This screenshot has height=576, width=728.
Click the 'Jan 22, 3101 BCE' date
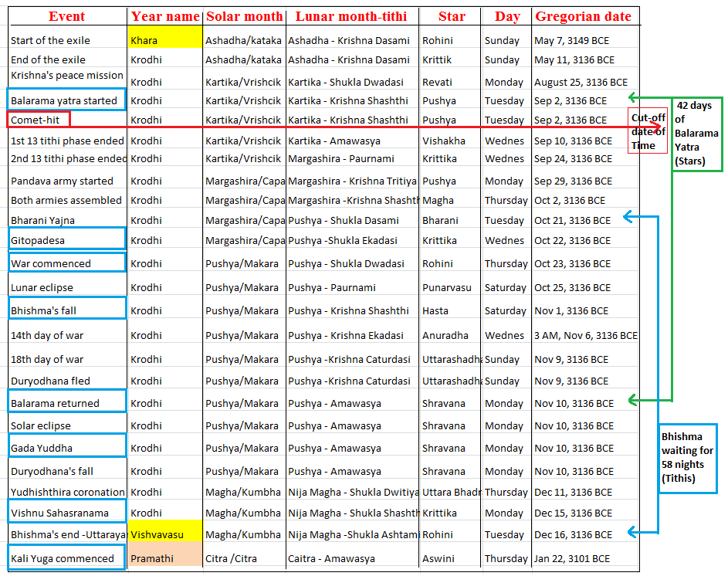[x=572, y=558]
